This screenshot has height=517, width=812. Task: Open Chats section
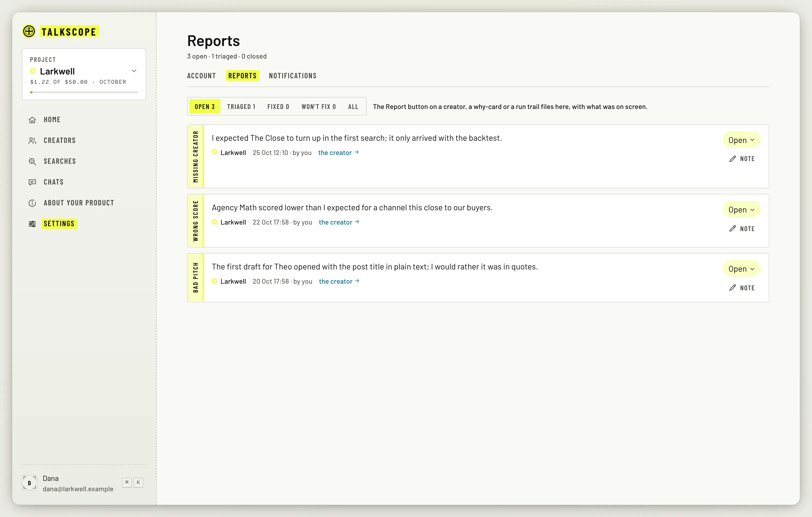[x=54, y=182]
